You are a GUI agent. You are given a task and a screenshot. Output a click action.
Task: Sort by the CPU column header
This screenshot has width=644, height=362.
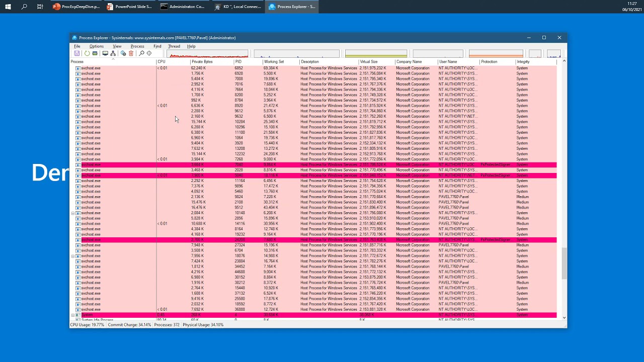(173, 62)
